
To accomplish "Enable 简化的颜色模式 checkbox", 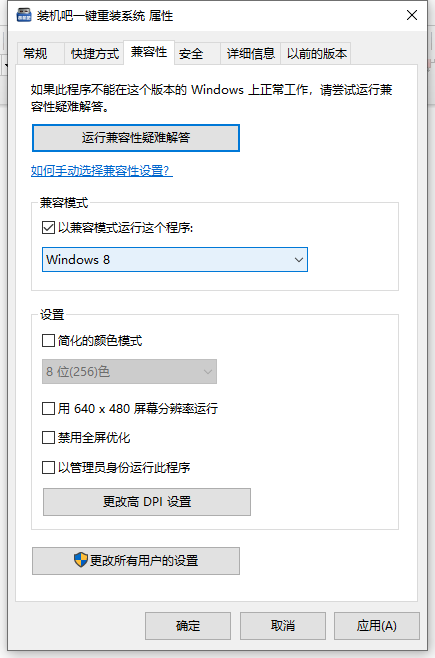I will click(48, 340).
